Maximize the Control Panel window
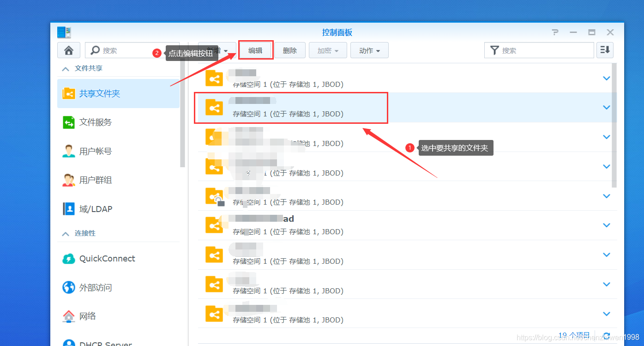The width and height of the screenshot is (644, 346). 592,32
